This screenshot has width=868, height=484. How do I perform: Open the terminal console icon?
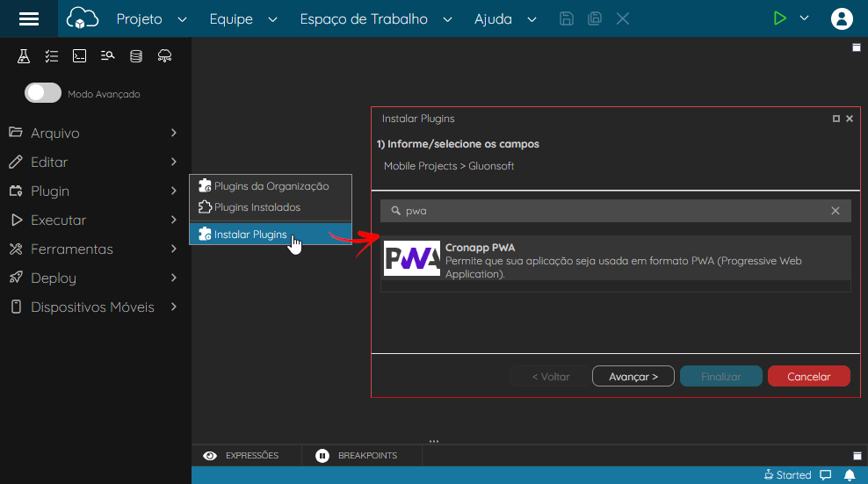point(80,56)
